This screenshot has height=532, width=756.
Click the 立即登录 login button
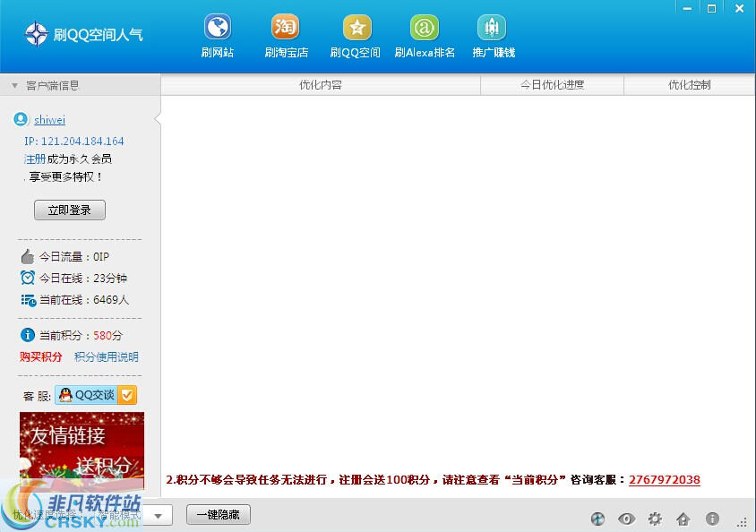[69, 210]
